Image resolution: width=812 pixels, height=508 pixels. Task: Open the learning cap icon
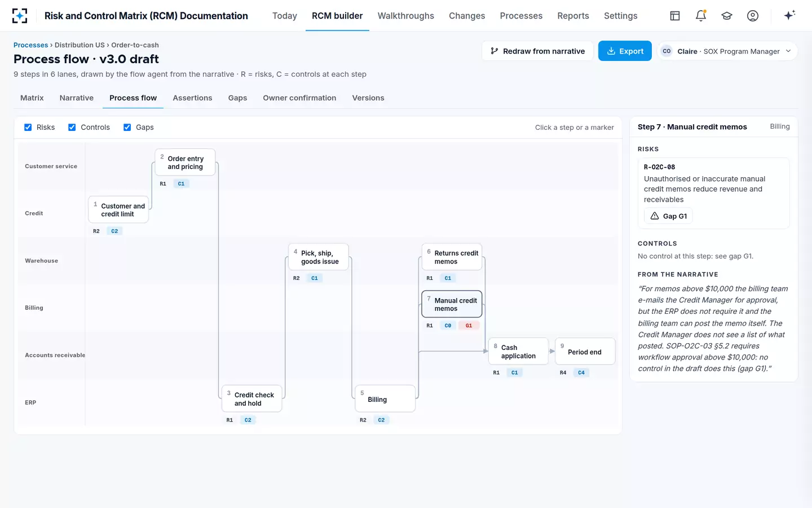click(x=727, y=16)
